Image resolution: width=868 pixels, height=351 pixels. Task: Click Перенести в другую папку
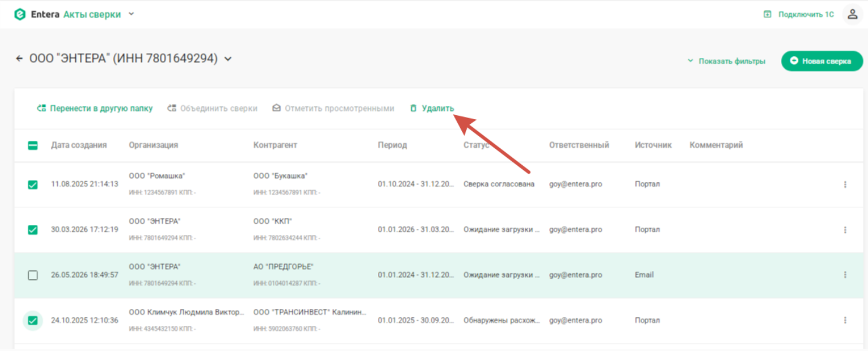click(94, 109)
